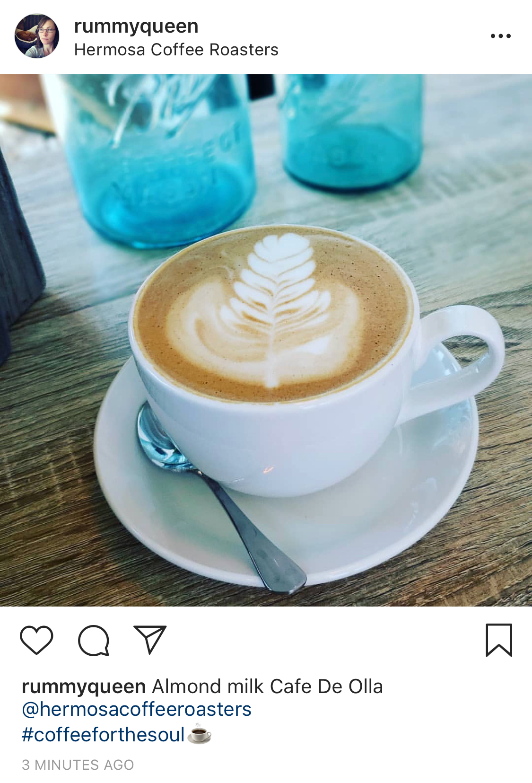Share post with the paper plane icon
The width and height of the screenshot is (532, 783).
pyautogui.click(x=150, y=639)
